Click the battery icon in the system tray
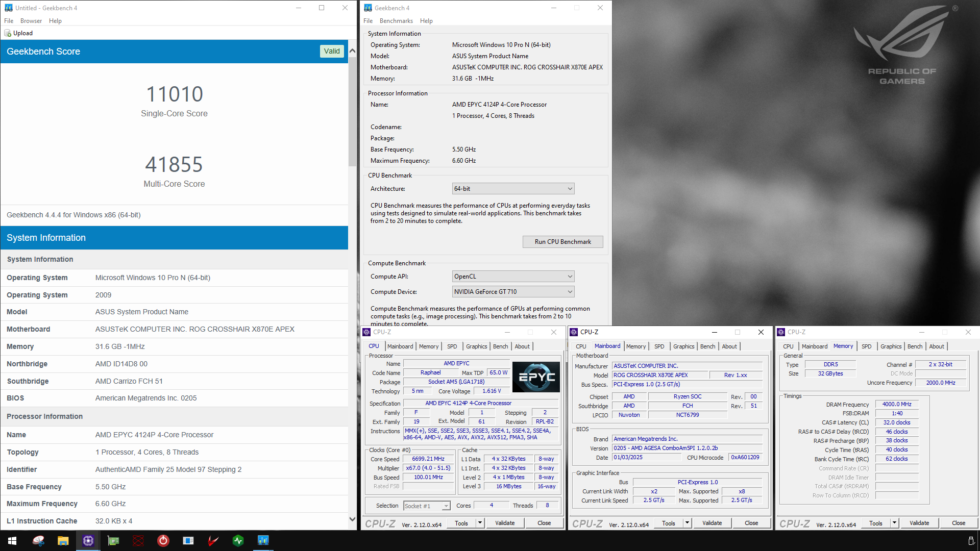 pos(971,541)
